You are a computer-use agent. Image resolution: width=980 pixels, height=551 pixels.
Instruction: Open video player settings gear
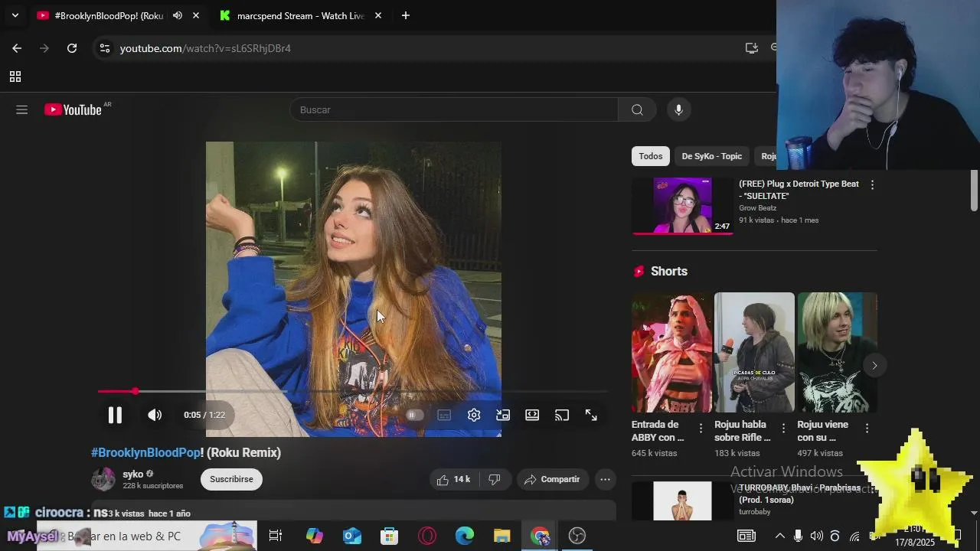(474, 415)
